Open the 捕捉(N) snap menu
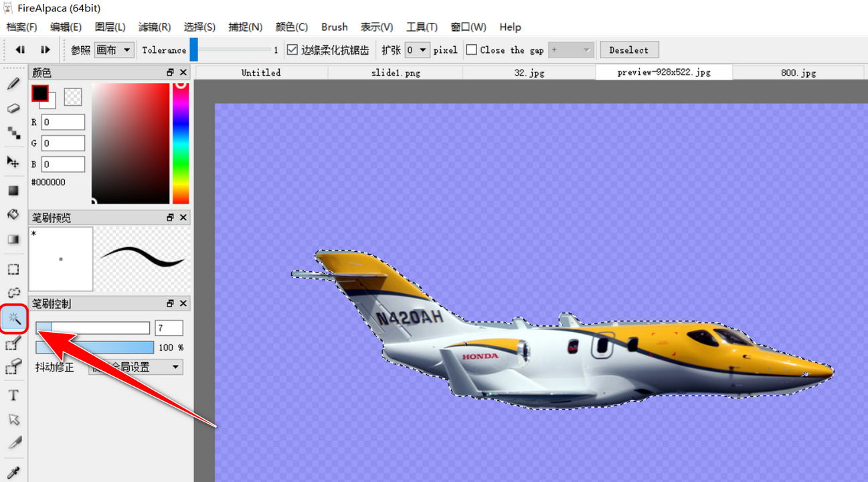The image size is (868, 482). click(245, 27)
